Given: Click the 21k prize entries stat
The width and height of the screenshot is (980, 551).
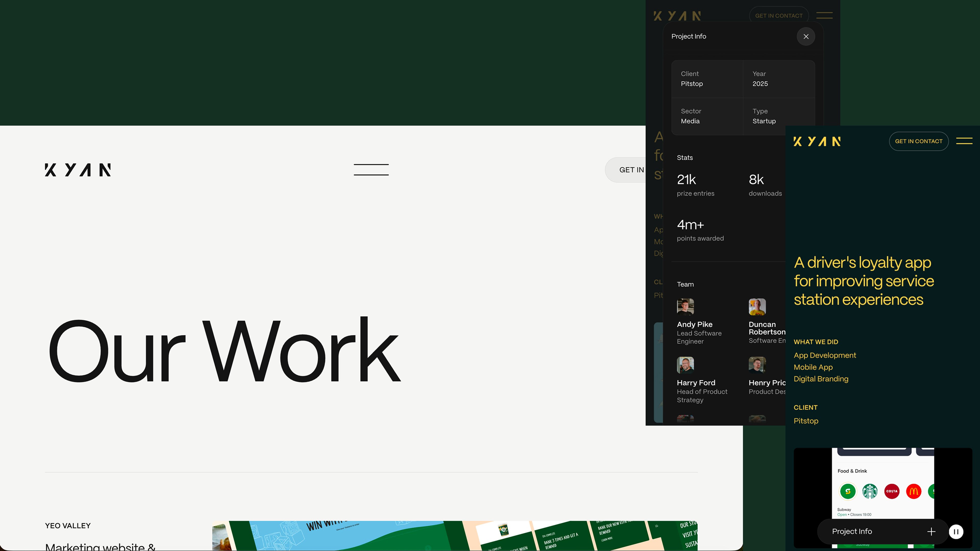Looking at the screenshot, I should click(695, 185).
